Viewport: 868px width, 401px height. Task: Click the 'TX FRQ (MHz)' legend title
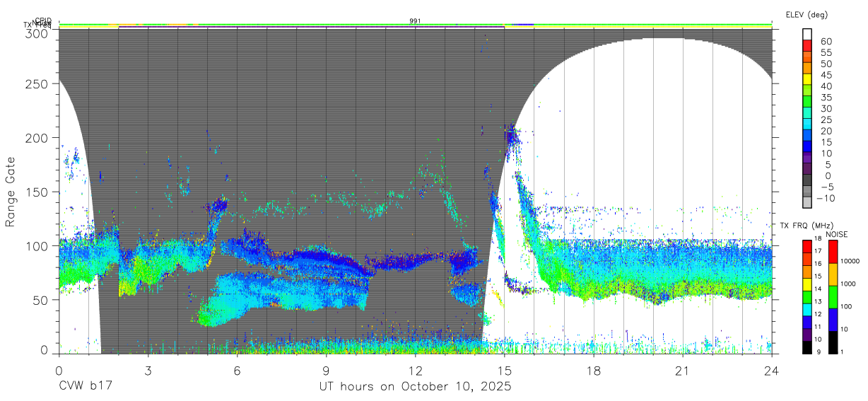click(x=805, y=226)
